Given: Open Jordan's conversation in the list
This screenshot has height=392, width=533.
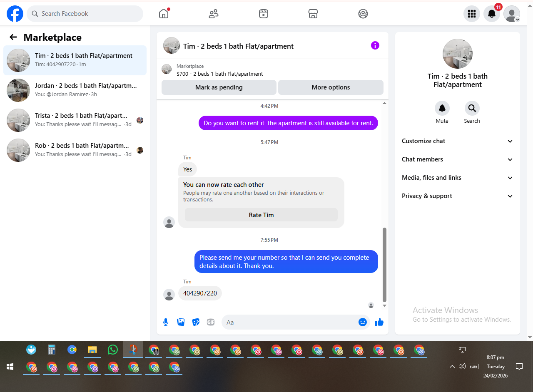Looking at the screenshot, I should click(x=75, y=90).
